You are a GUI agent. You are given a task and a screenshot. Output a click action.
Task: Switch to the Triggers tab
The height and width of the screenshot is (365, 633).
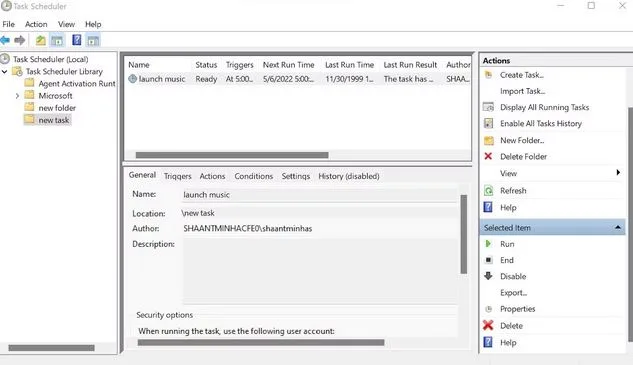178,176
